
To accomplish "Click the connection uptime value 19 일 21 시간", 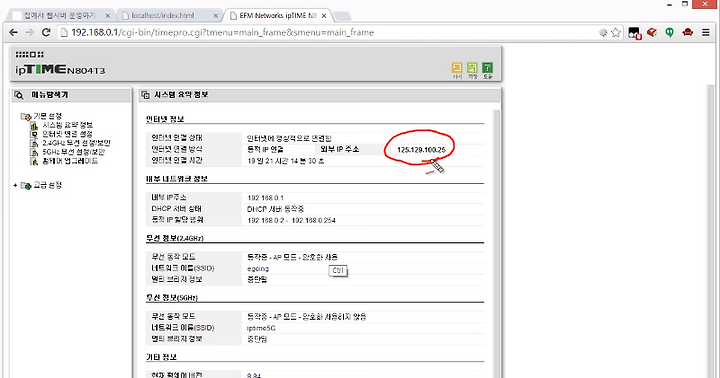I will coord(286,161).
